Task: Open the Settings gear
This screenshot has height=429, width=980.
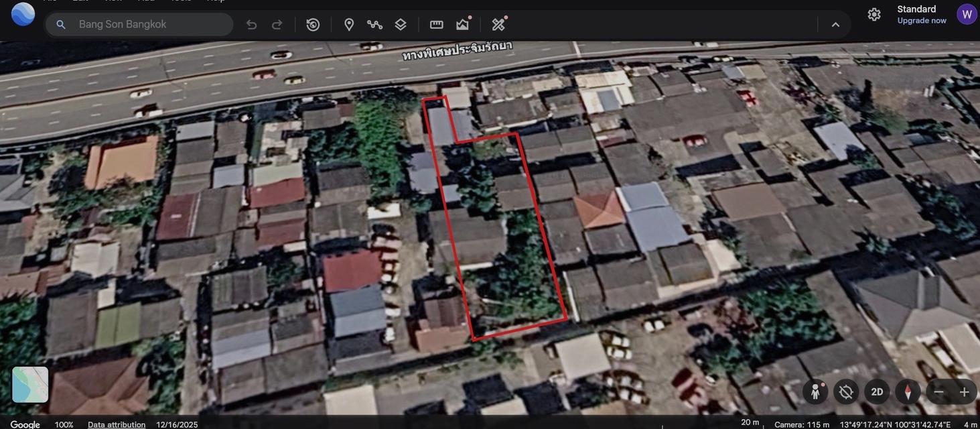Action: tap(874, 14)
